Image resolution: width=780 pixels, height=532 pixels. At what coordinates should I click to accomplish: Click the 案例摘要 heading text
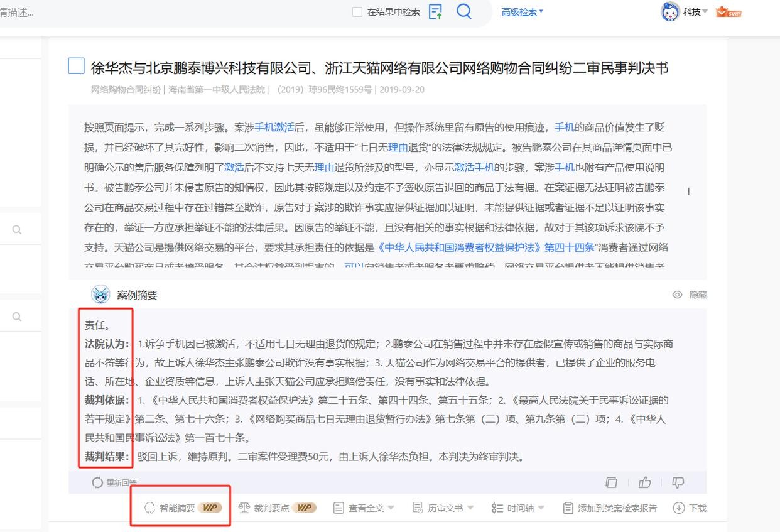tap(137, 295)
